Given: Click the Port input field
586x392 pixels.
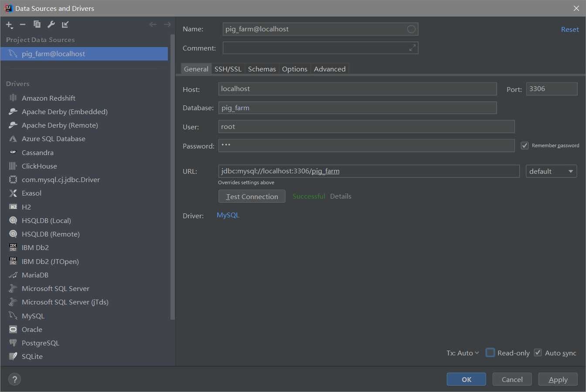Looking at the screenshot, I should click(x=552, y=89).
